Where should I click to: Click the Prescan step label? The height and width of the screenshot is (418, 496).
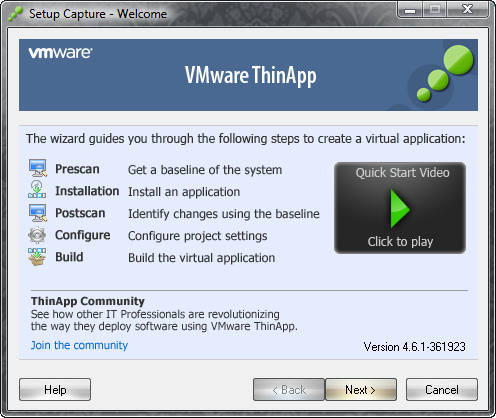(x=77, y=169)
